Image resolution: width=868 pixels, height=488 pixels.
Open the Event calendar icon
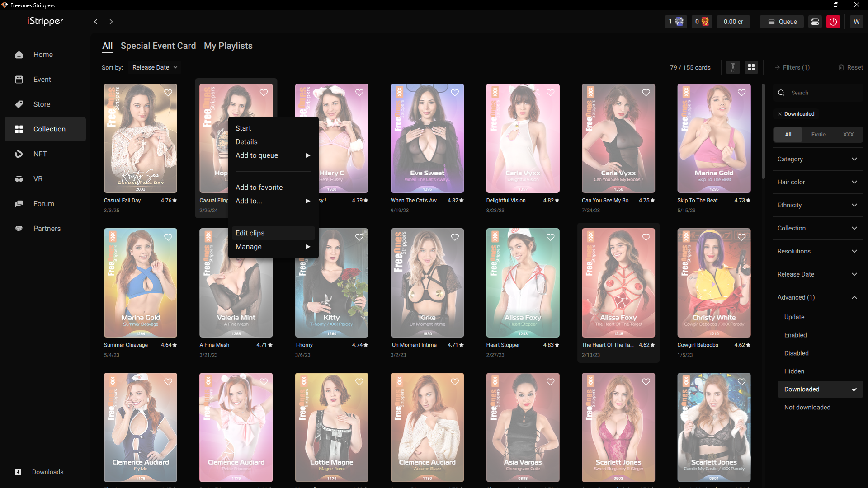click(19, 80)
